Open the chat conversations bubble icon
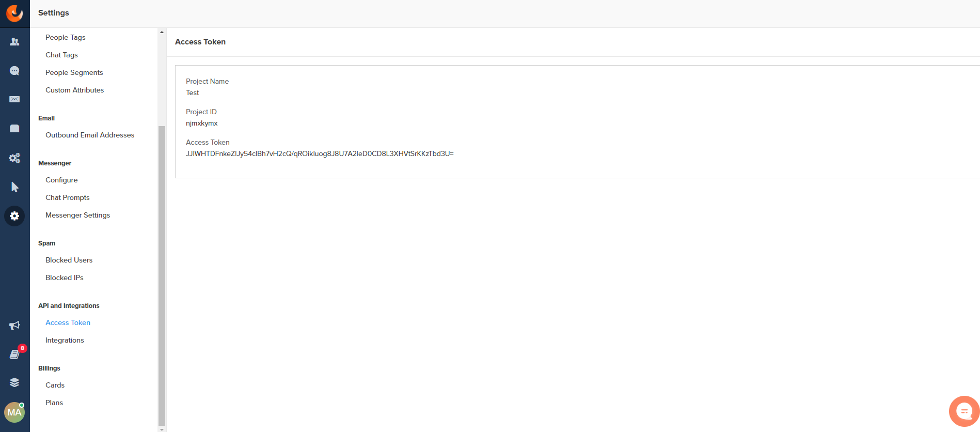Image resolution: width=980 pixels, height=432 pixels. pyautogui.click(x=14, y=71)
